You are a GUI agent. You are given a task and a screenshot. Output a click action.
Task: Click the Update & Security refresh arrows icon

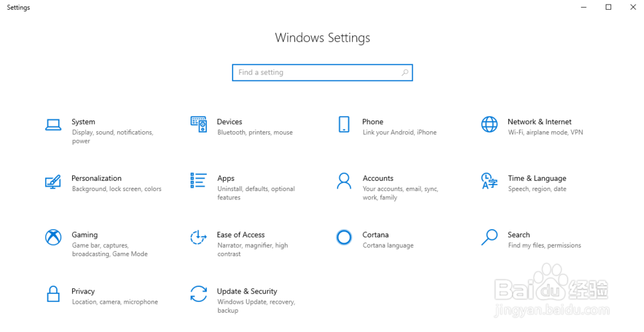[198, 294]
